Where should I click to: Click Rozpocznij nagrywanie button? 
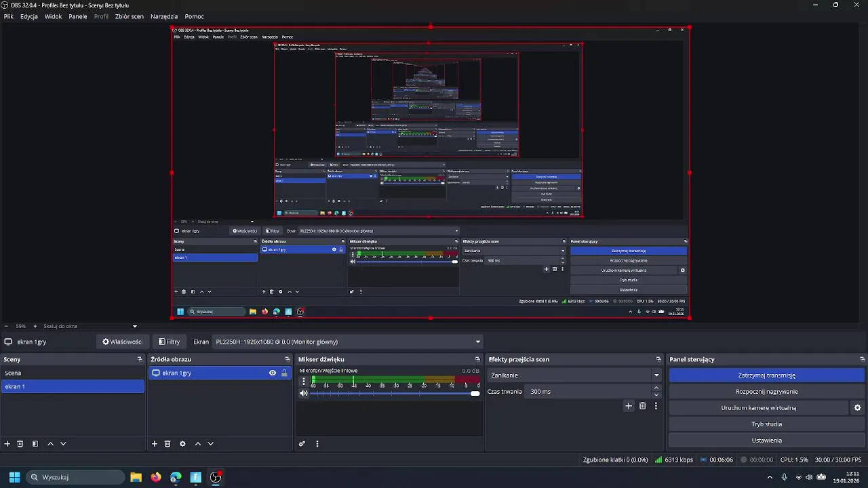pos(767,392)
